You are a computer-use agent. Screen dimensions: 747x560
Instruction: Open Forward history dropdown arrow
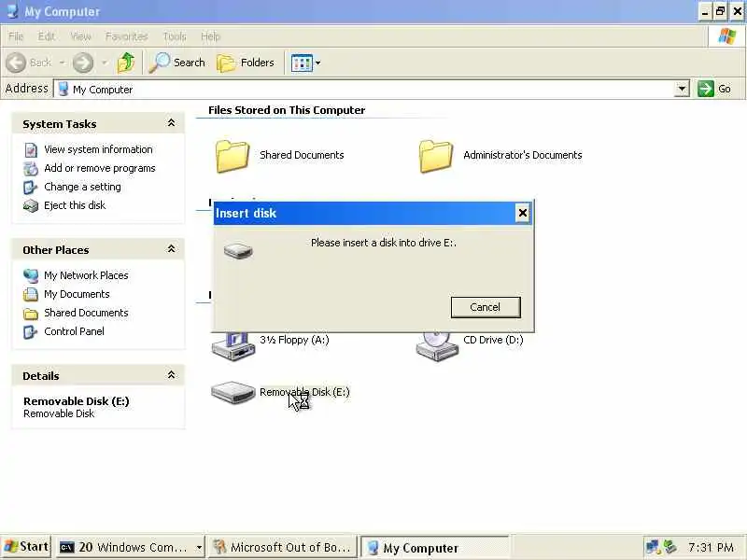105,63
